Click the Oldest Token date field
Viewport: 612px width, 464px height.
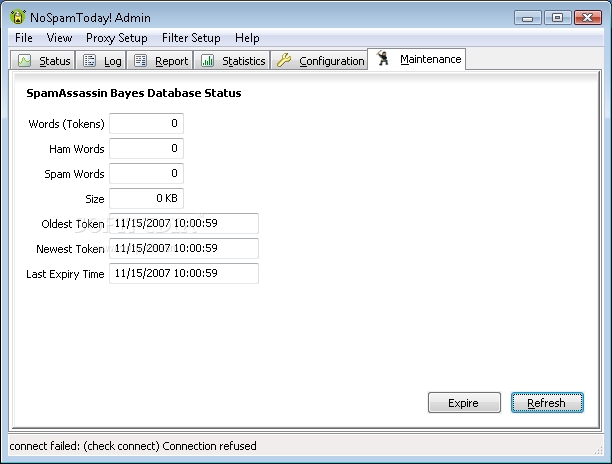(x=184, y=223)
